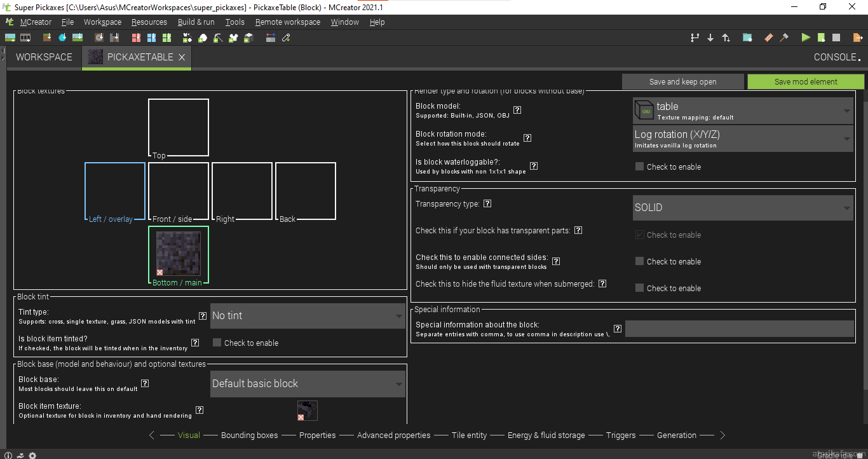
Task: Click the cube block pack maker icon
Action: (x=248, y=38)
